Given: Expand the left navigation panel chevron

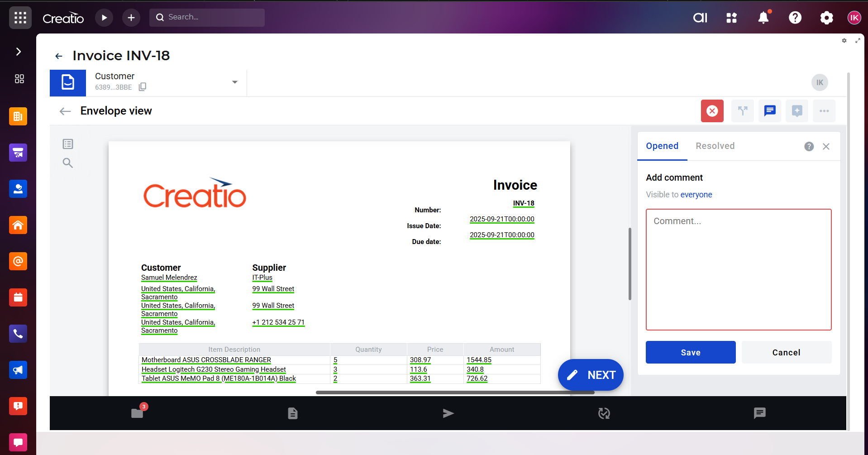Looking at the screenshot, I should click(19, 52).
